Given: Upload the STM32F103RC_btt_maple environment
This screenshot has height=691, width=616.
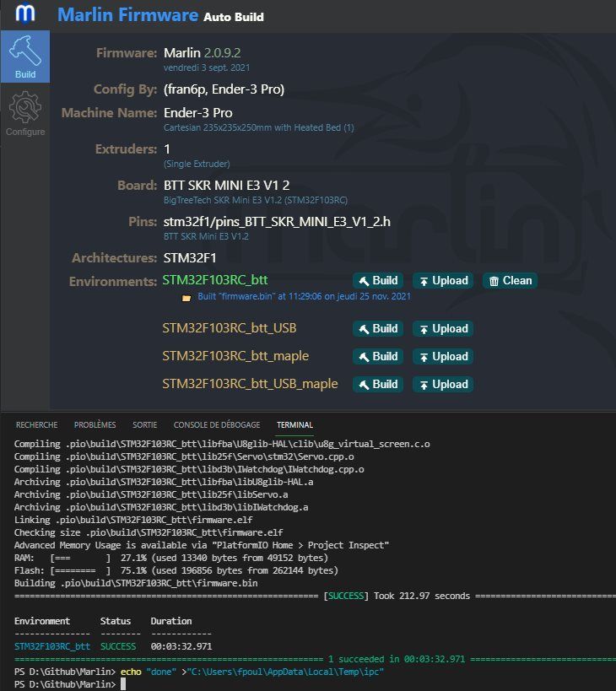Looking at the screenshot, I should 443,357.
